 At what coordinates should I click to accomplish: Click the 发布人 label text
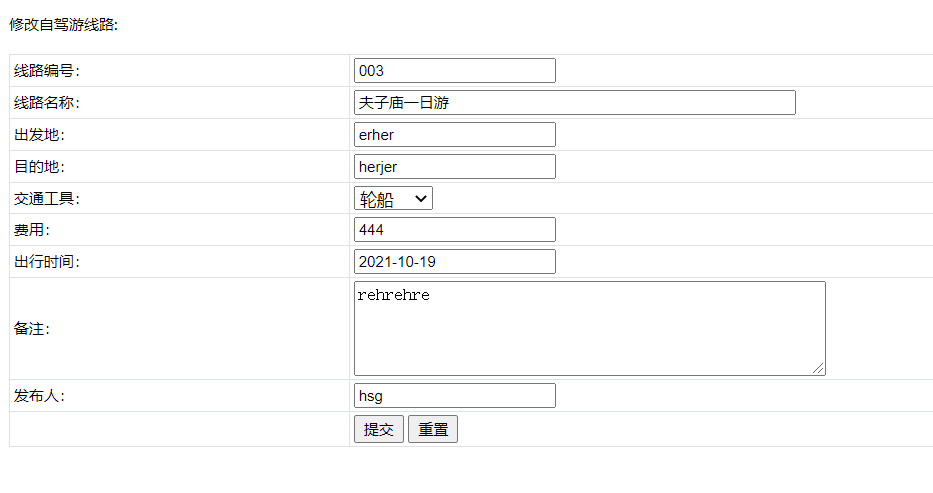[39, 396]
